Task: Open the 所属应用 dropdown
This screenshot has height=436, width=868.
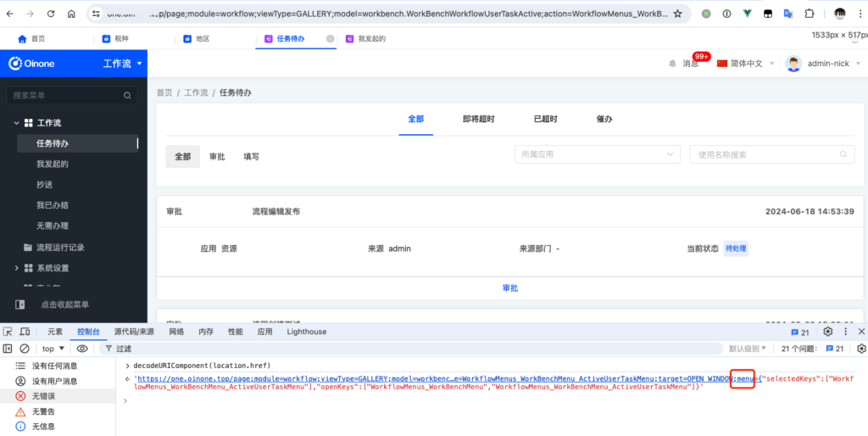Action: coord(598,154)
